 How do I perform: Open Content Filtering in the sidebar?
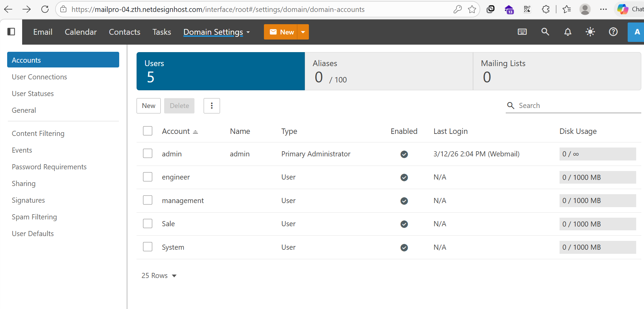pyautogui.click(x=38, y=134)
